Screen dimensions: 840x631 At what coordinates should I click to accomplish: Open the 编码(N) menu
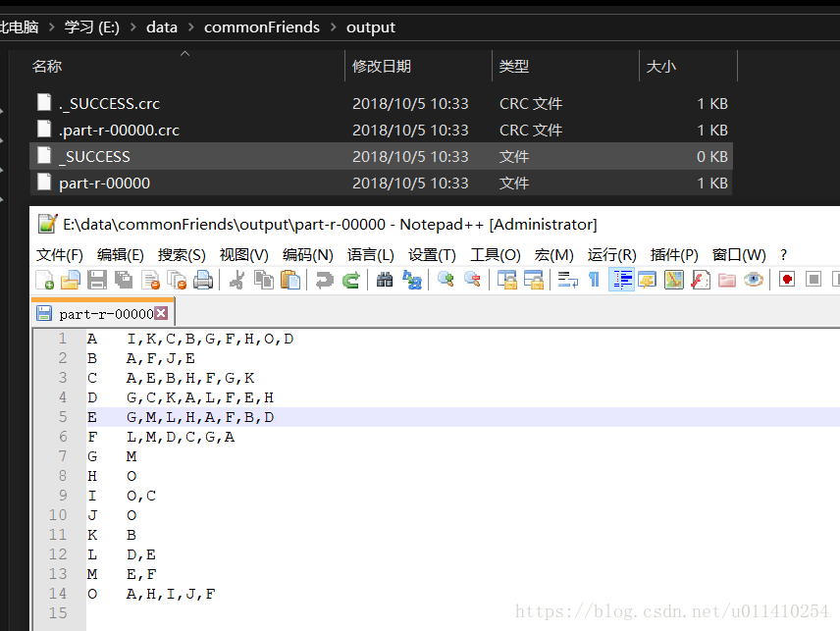307,255
